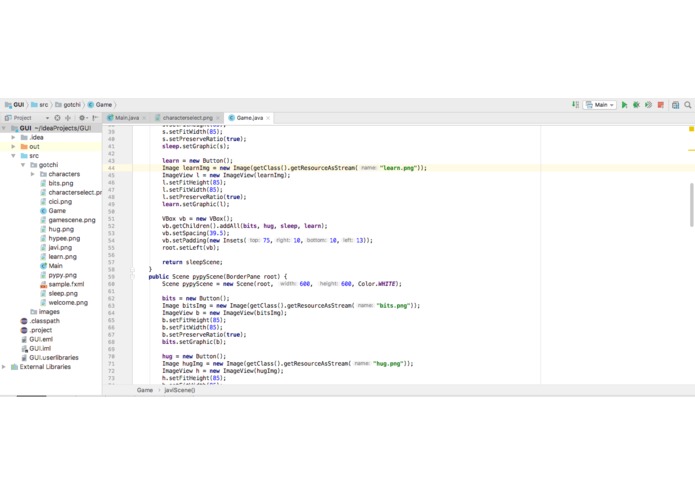Run the Main configuration with green play

coord(624,105)
